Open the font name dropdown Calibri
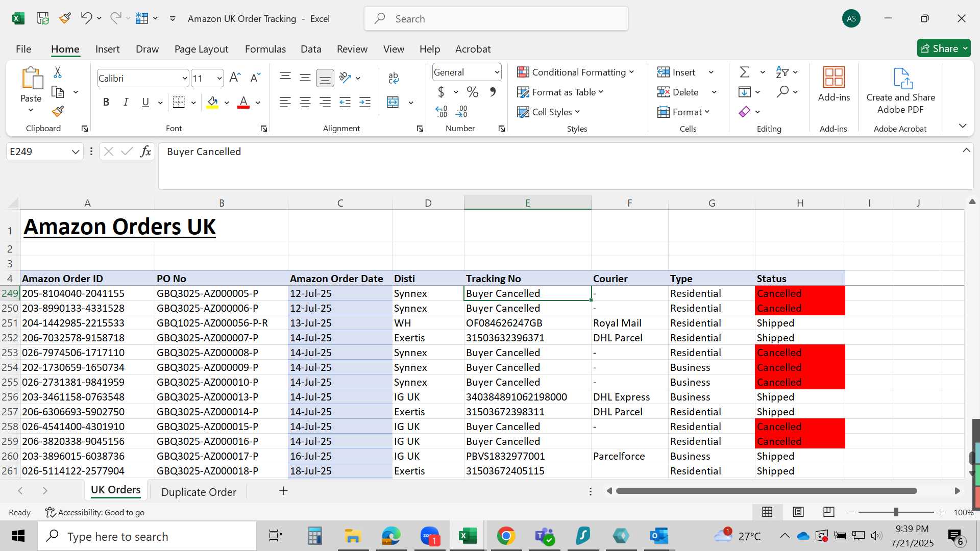Image resolution: width=980 pixels, height=551 pixels. point(184,79)
